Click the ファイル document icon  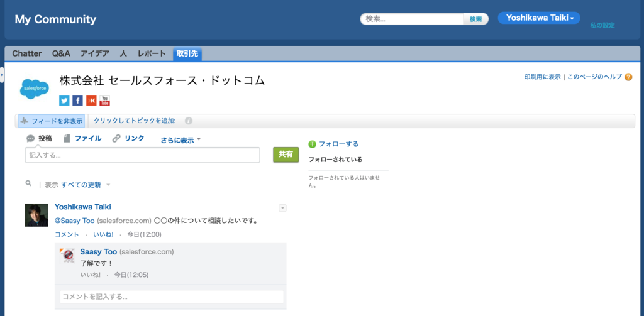pos(67,139)
